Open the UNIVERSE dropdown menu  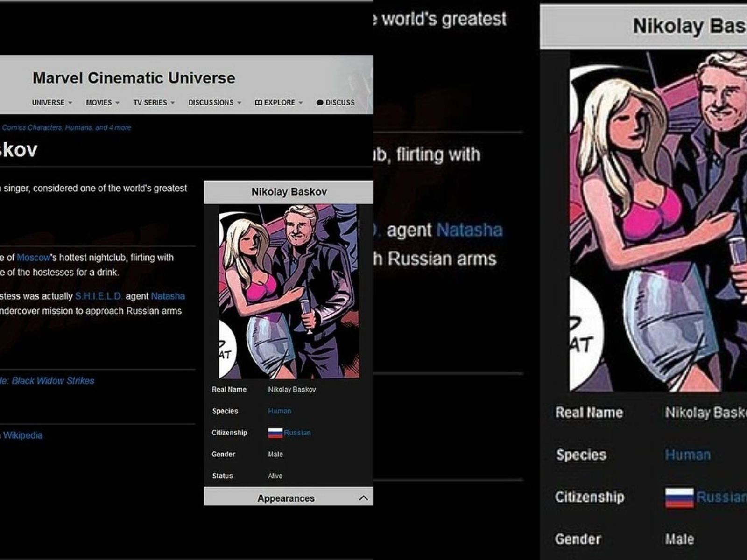click(x=52, y=102)
